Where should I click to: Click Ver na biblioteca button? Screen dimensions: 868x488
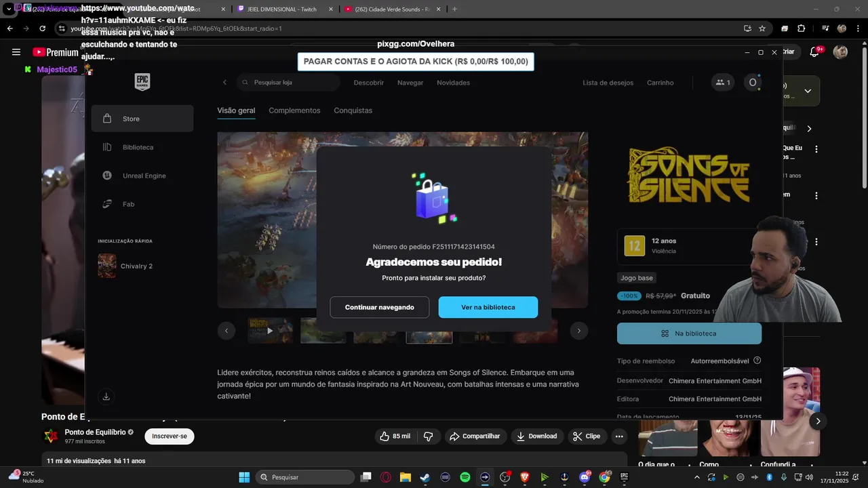(x=488, y=307)
